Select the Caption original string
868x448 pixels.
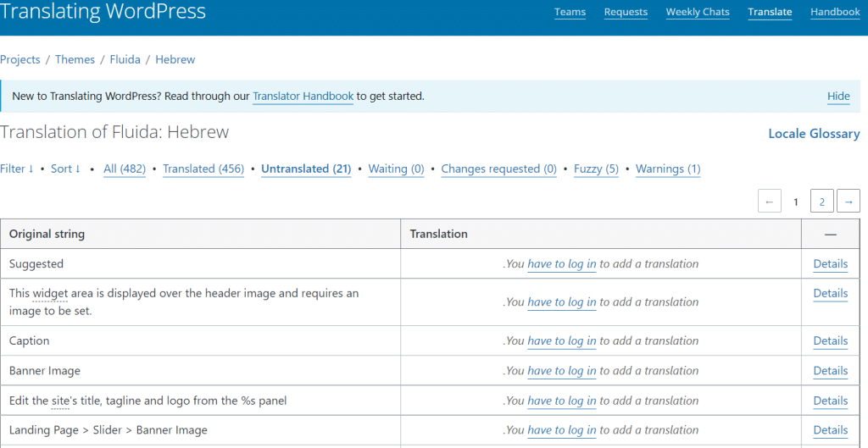point(30,340)
